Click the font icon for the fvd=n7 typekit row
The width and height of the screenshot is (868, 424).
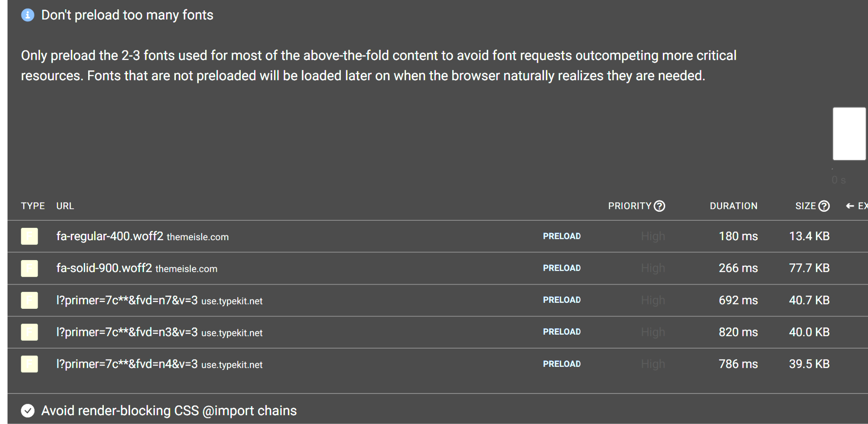point(29,300)
